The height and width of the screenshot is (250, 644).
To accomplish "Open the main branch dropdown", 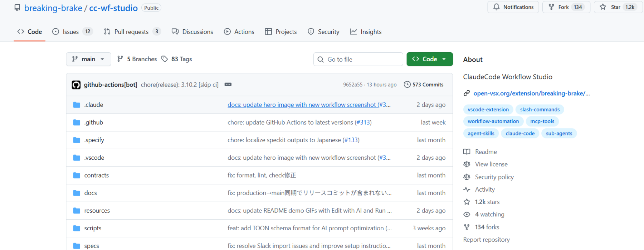I will coord(88,59).
